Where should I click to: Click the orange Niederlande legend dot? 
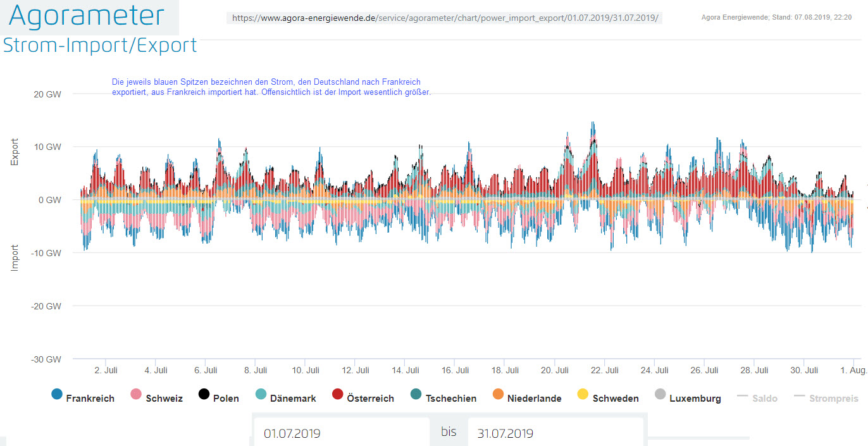tap(498, 395)
